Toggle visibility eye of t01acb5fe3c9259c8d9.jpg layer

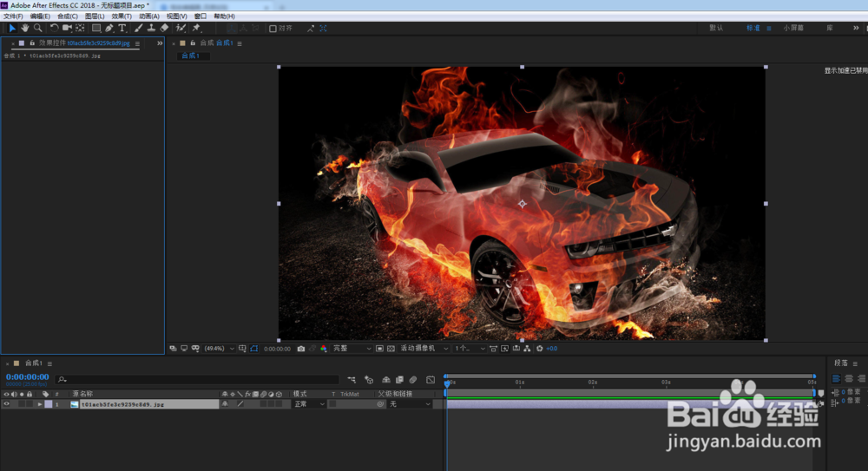click(7, 404)
